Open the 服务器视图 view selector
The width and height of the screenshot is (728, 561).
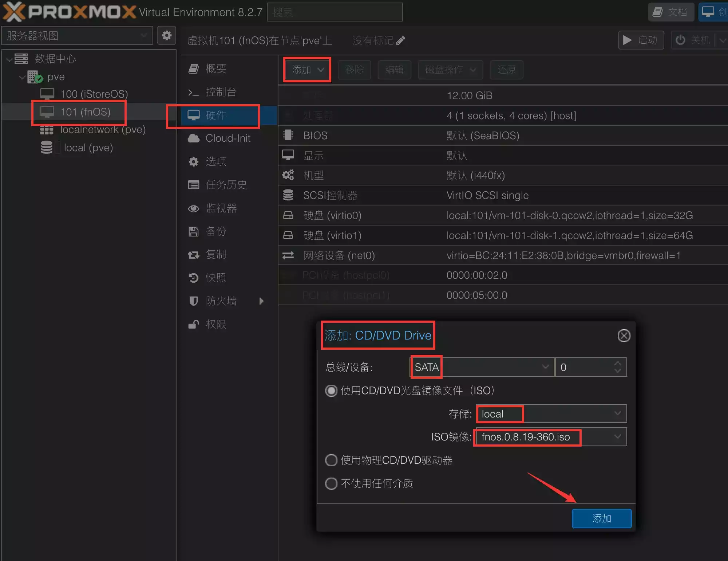coord(77,36)
